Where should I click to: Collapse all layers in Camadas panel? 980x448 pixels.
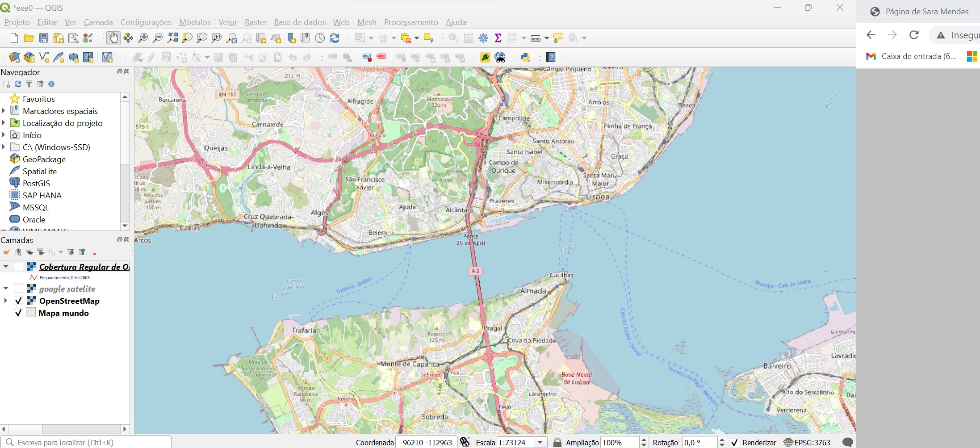click(82, 252)
